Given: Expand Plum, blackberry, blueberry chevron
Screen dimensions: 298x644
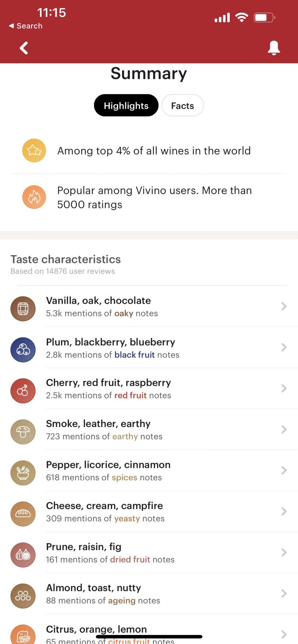Looking at the screenshot, I should click(284, 347).
